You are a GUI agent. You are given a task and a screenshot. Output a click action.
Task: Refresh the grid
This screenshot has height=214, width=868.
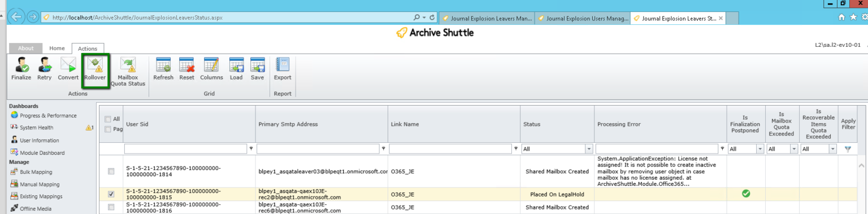click(163, 69)
